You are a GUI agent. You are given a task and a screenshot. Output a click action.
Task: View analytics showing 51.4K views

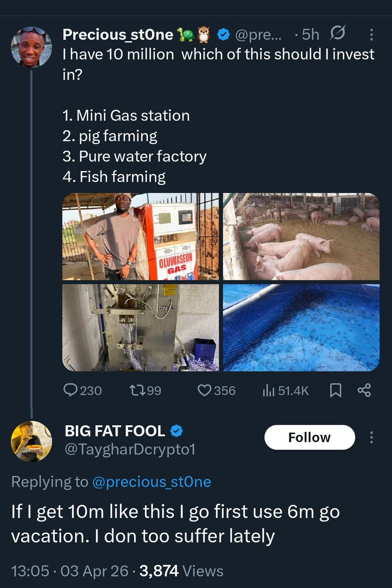(286, 390)
